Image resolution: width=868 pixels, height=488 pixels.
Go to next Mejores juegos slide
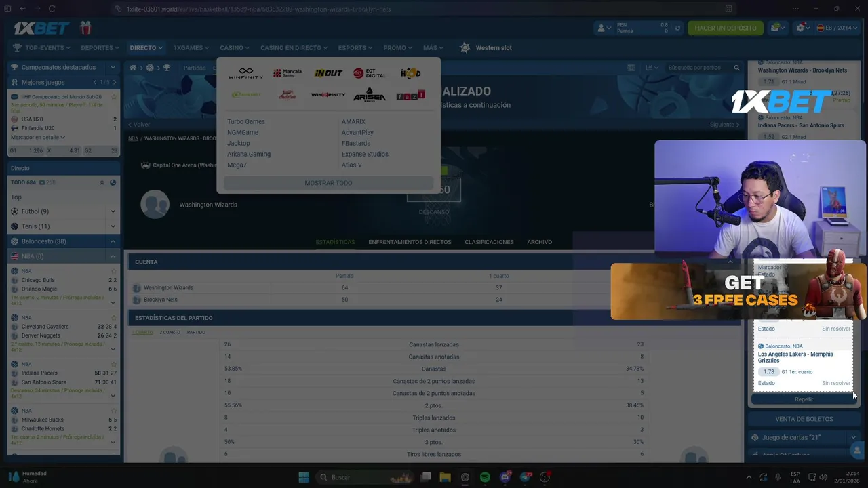[114, 82]
